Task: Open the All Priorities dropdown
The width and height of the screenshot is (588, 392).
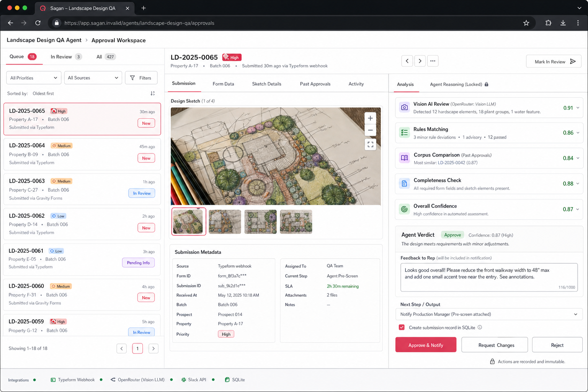Action: [34, 78]
